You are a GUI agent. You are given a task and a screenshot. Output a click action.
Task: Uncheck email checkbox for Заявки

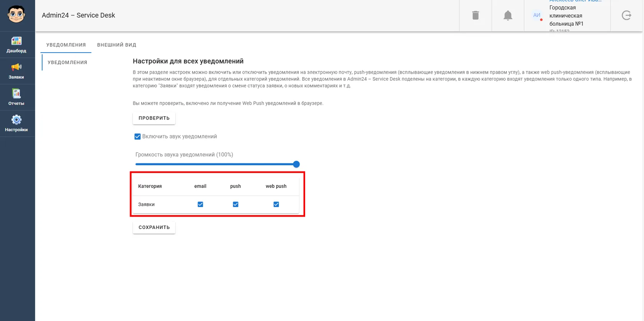(x=200, y=204)
